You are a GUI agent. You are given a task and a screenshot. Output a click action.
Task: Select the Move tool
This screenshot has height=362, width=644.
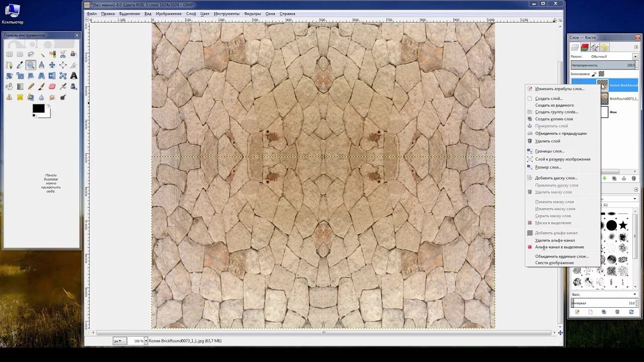click(52, 65)
